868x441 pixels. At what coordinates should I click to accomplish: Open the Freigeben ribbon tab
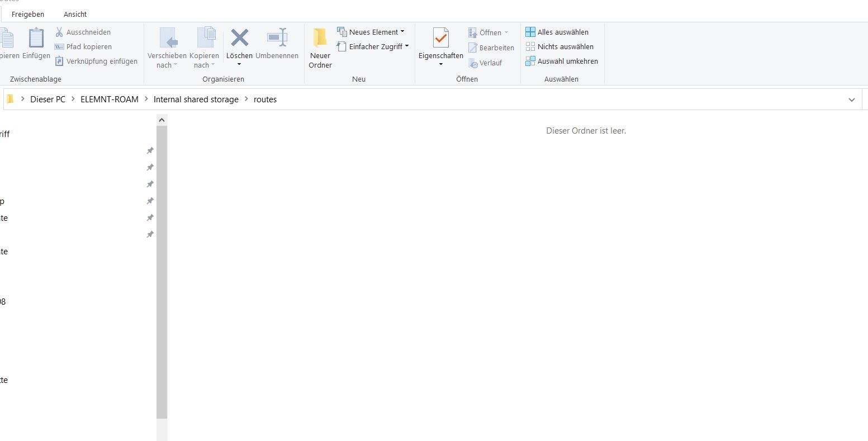click(x=28, y=14)
